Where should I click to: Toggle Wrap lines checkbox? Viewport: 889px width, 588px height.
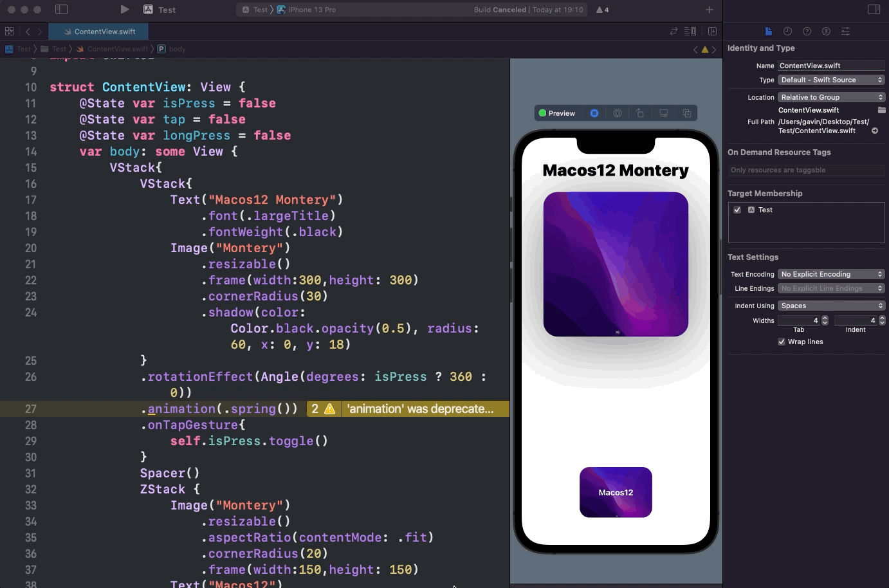pos(782,342)
